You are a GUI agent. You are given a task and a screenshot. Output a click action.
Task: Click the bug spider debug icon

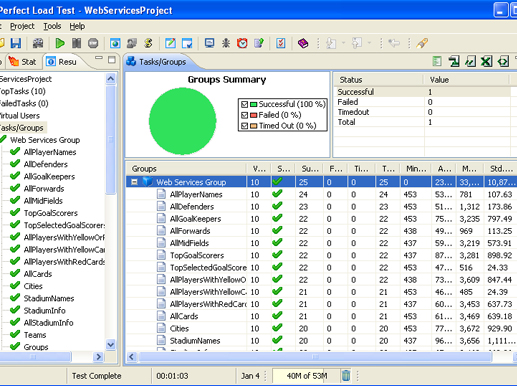point(226,43)
